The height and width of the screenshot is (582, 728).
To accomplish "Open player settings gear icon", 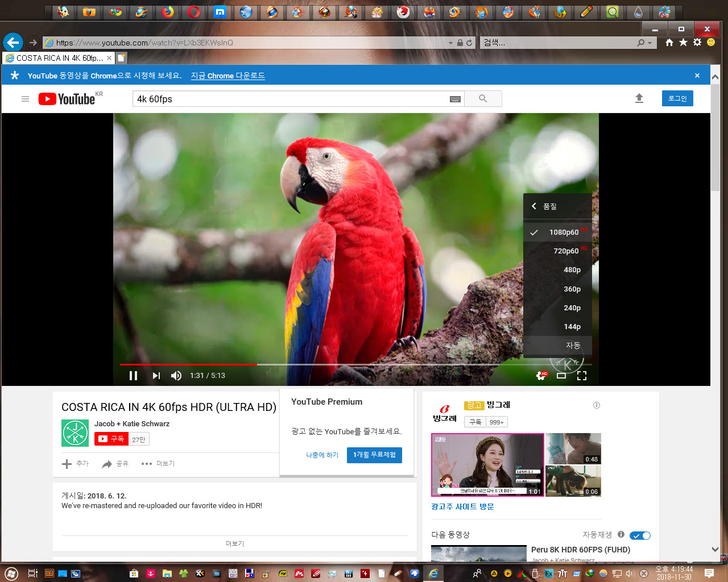I will [x=541, y=376].
